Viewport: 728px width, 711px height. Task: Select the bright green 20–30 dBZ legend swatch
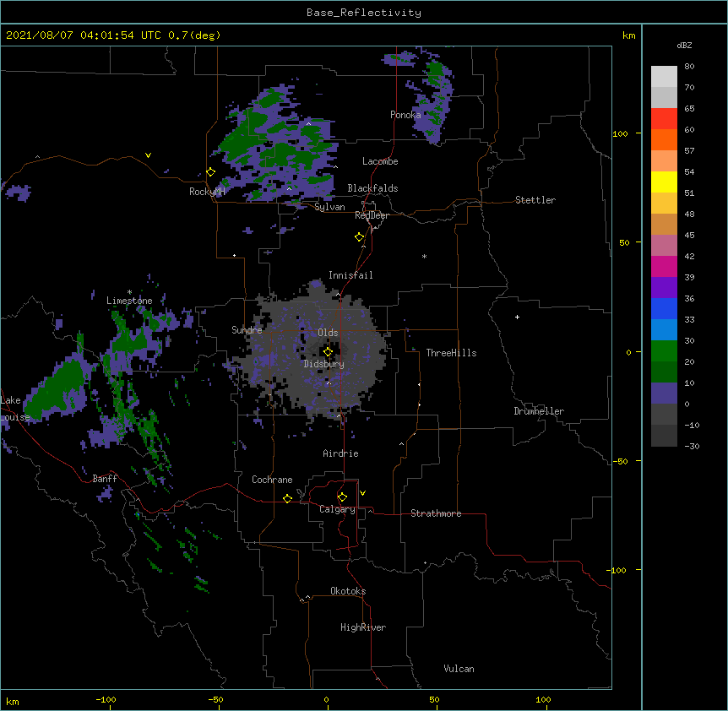[x=664, y=351]
